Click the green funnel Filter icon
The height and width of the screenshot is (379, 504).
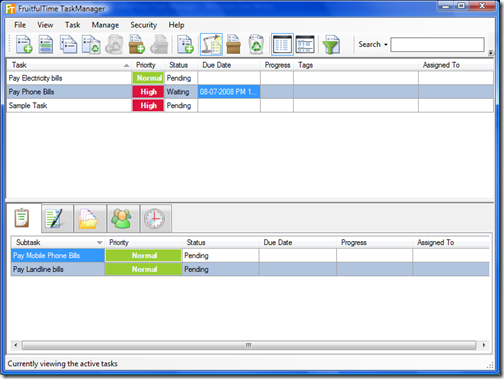331,44
